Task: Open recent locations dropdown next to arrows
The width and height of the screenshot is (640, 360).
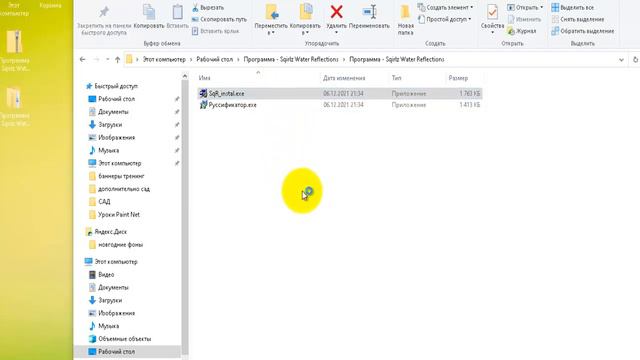Action: tap(107, 60)
